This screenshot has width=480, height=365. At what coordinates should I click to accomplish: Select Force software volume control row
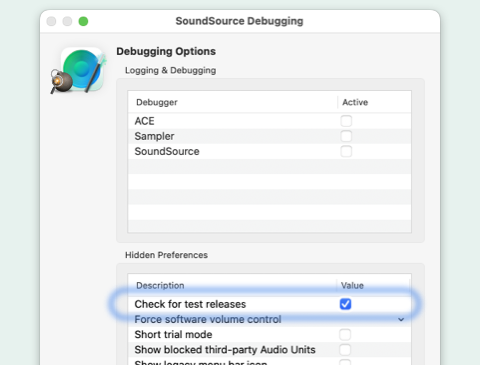[x=269, y=319]
